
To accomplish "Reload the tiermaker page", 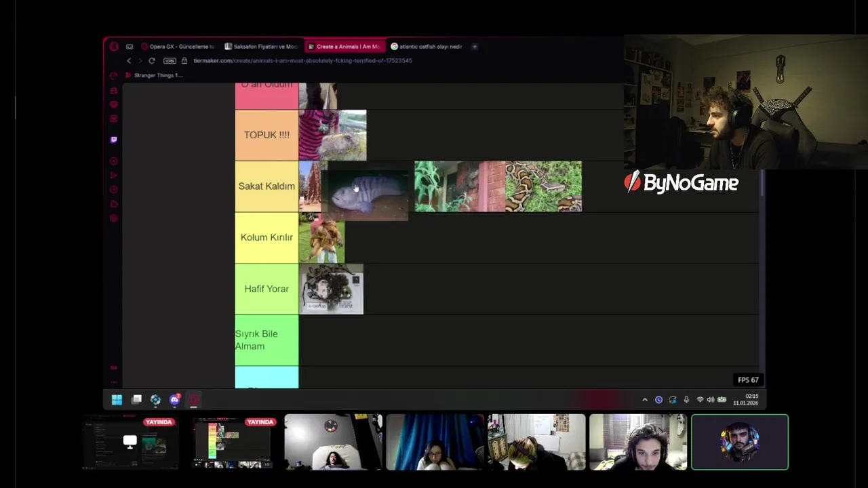I will point(152,60).
